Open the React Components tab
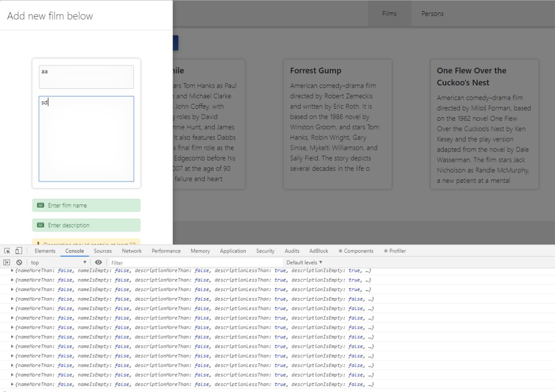Viewport: 555px width, 392px height. point(356,251)
